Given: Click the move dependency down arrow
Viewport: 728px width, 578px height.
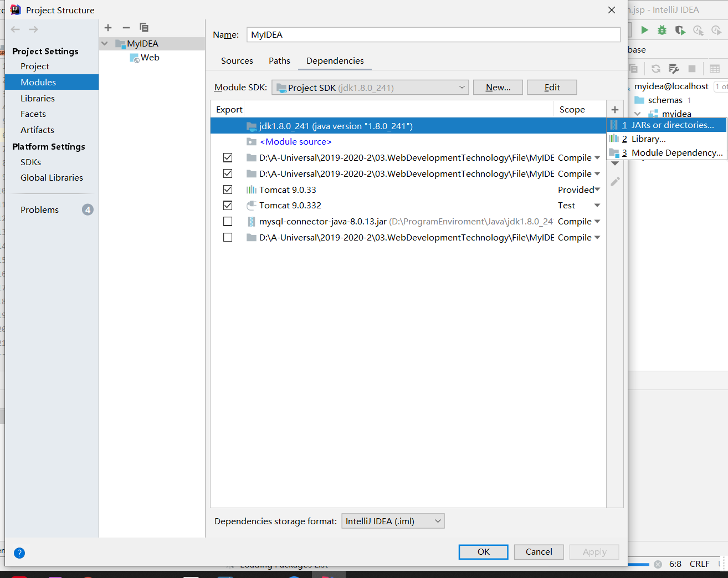Looking at the screenshot, I should pyautogui.click(x=615, y=163).
